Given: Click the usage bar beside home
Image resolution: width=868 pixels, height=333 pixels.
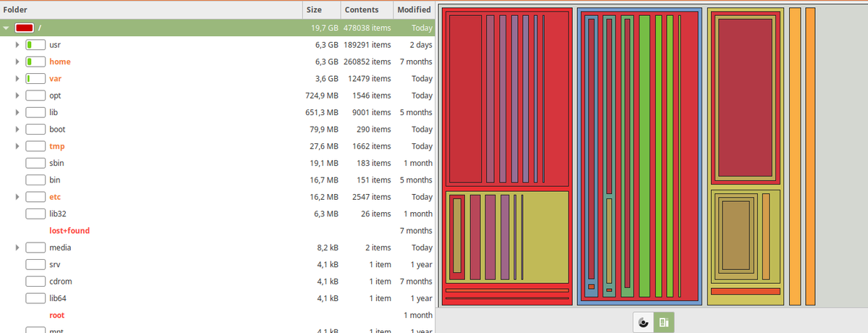Looking at the screenshot, I should [35, 62].
